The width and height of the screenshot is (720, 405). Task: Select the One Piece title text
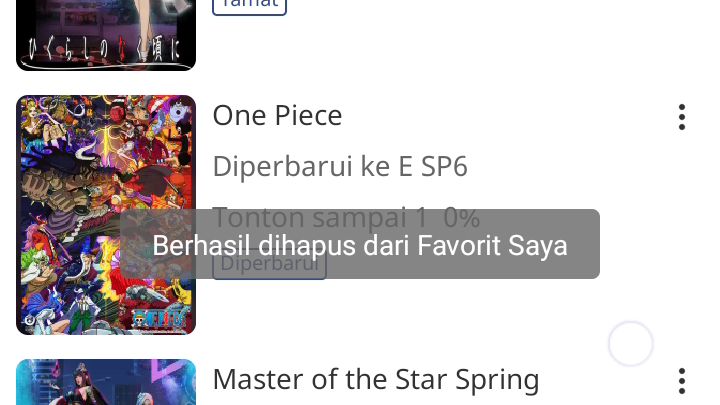tap(277, 115)
